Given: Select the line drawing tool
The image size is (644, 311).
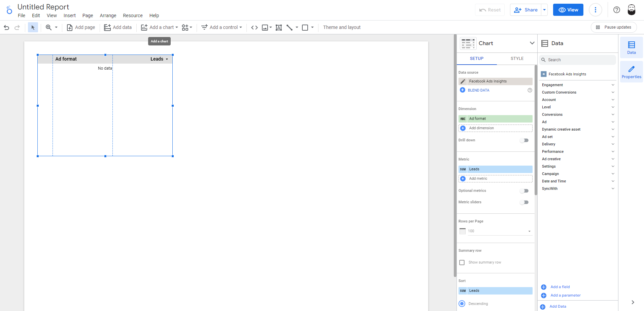Looking at the screenshot, I should click(x=289, y=28).
